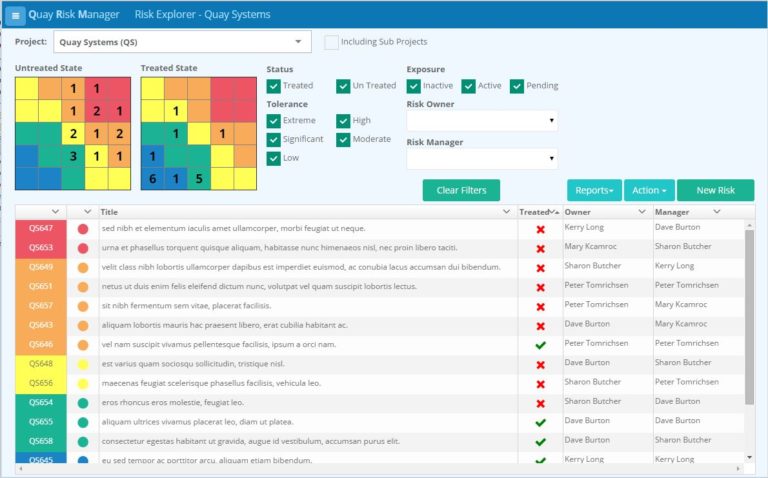Toggle the Pending exposure checkbox
This screenshot has height=478, width=768.
[517, 86]
